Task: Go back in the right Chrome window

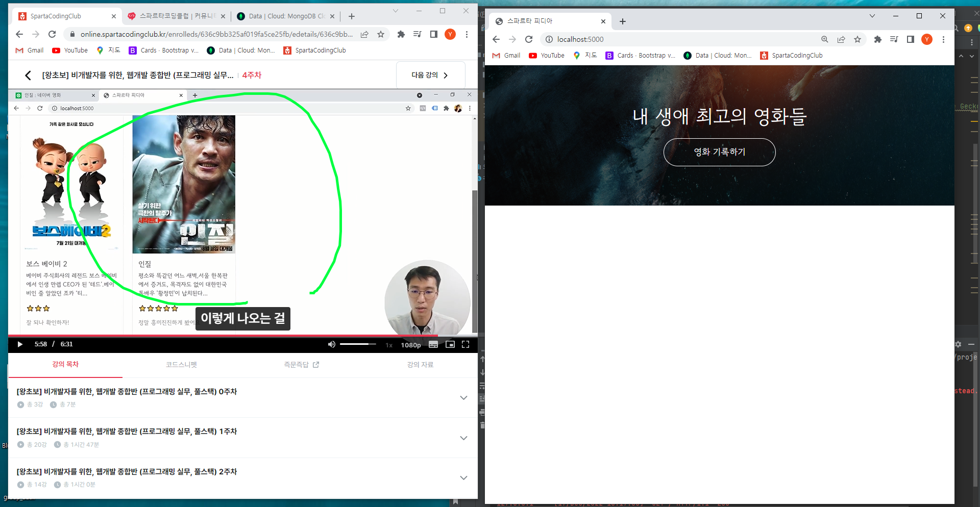Action: 496,39
